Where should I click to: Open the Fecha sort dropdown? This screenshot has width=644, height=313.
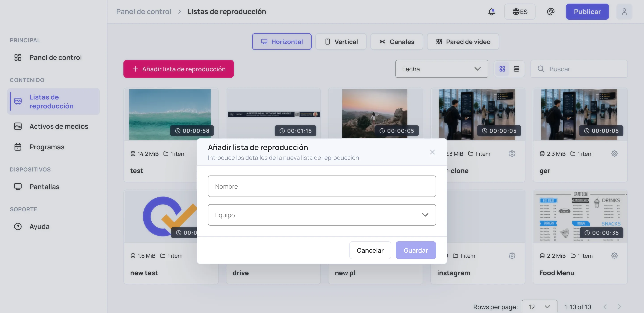[x=441, y=69]
